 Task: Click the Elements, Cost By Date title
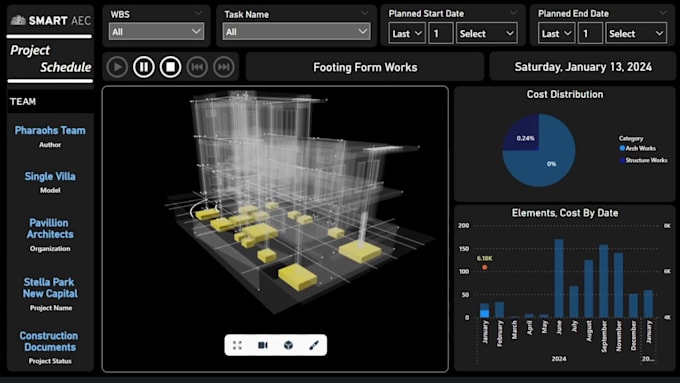[x=565, y=213]
